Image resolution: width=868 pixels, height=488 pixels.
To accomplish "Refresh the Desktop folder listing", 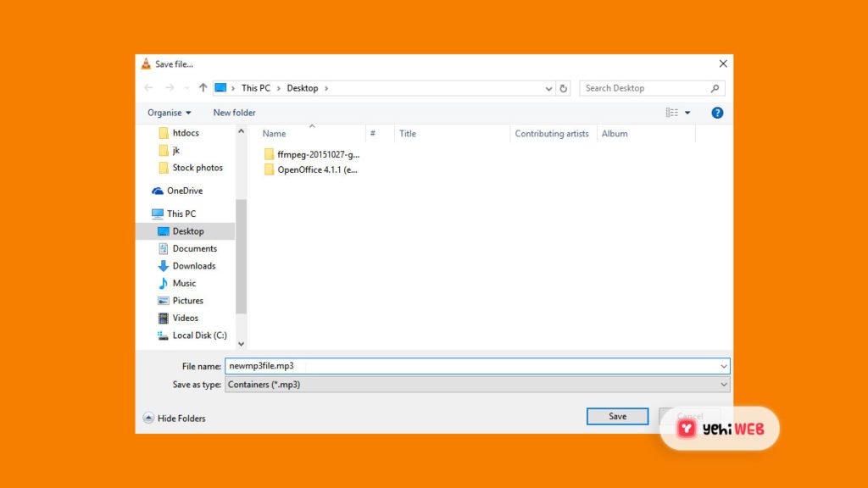I will [x=564, y=88].
